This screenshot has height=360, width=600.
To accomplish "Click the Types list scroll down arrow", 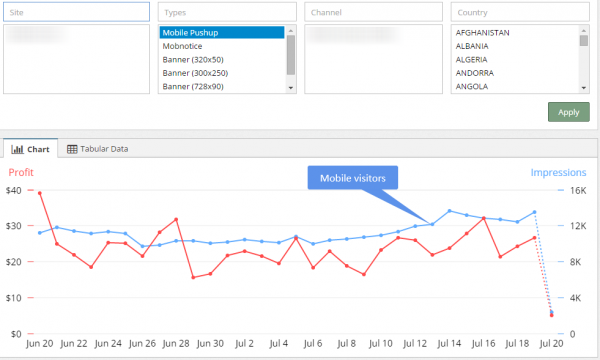I will (291, 88).
